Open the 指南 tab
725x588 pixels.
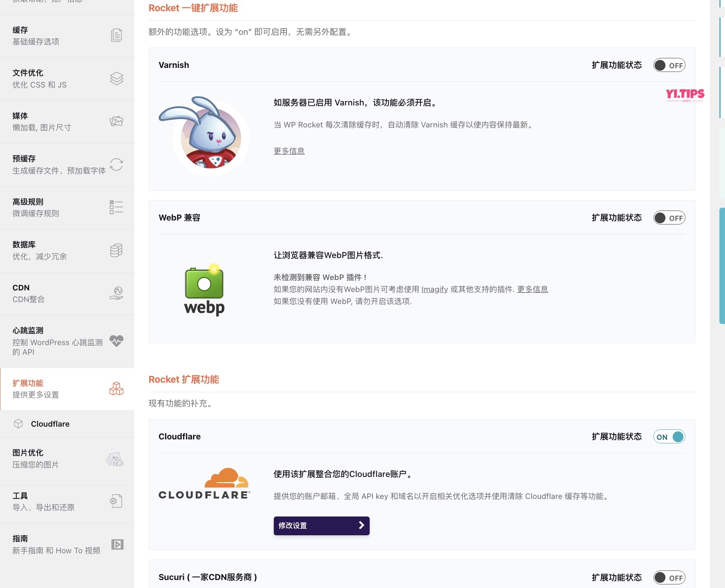click(x=67, y=544)
